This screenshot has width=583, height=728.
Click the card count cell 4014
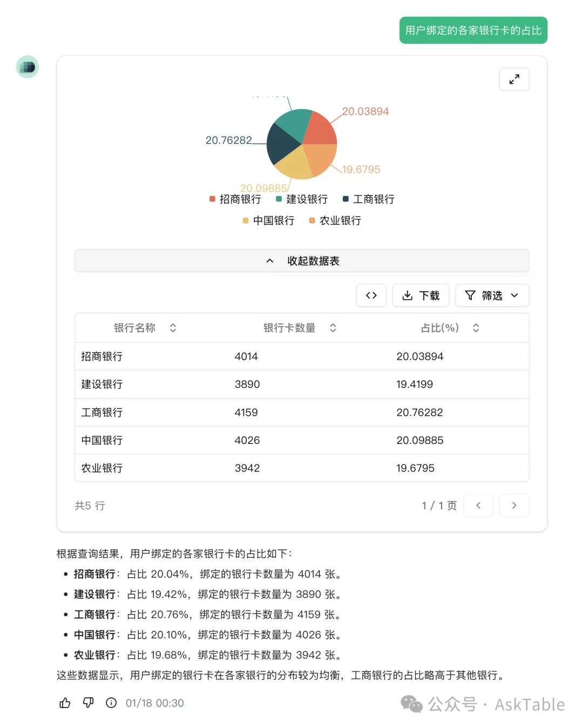(246, 356)
